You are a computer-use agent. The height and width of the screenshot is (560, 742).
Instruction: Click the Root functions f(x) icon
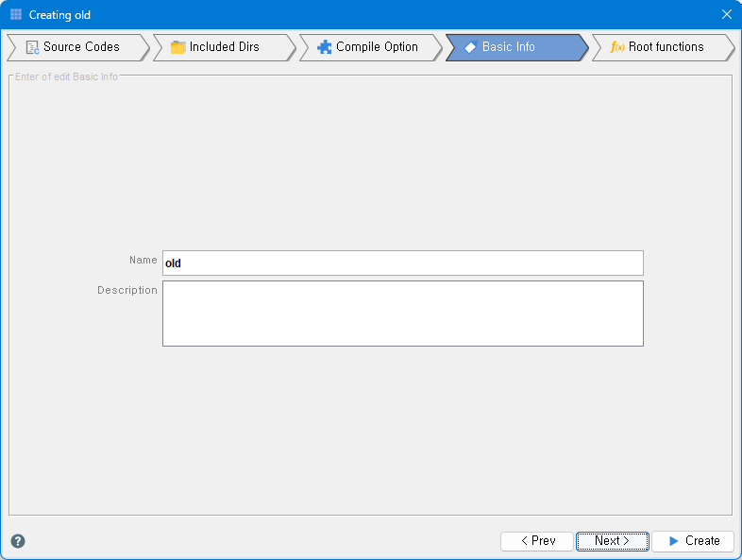pyautogui.click(x=617, y=47)
